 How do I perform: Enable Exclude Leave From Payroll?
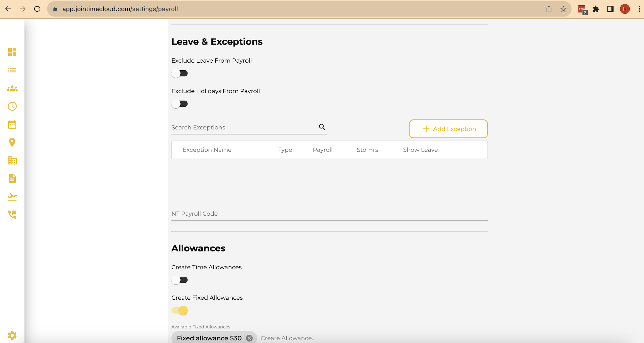click(180, 73)
